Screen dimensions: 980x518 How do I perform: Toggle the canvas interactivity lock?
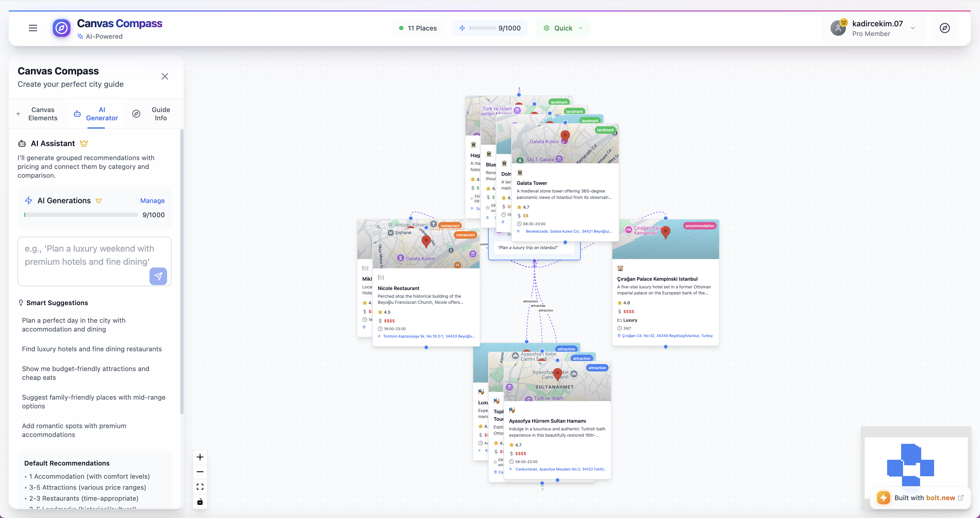tap(200, 502)
